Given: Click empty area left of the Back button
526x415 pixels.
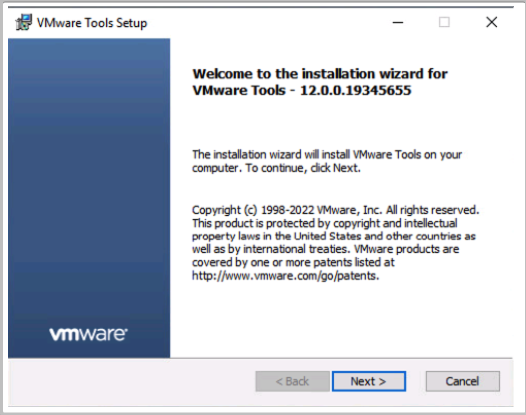Looking at the screenshot, I should [131, 381].
